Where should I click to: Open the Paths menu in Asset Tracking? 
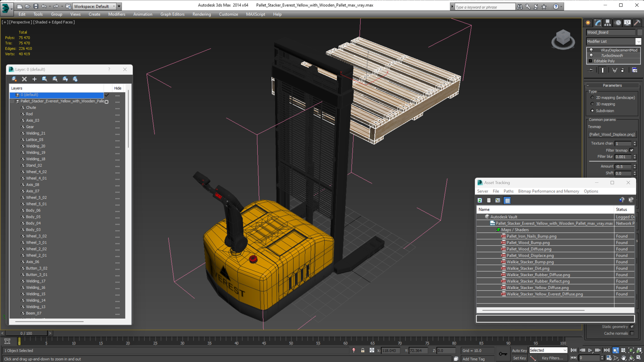(508, 191)
